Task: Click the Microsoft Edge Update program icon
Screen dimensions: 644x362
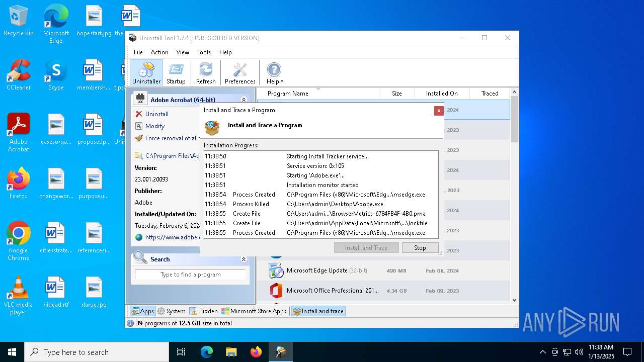Action: click(276, 270)
